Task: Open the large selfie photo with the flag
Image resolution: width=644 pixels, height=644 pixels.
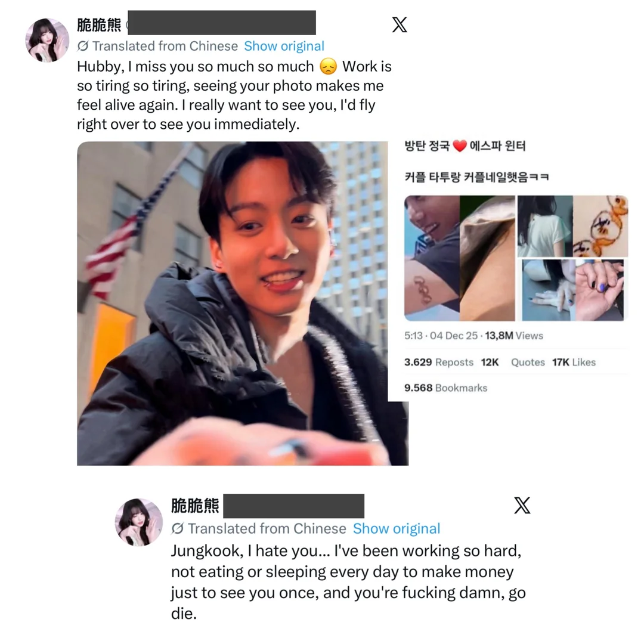Action: pyautogui.click(x=242, y=304)
